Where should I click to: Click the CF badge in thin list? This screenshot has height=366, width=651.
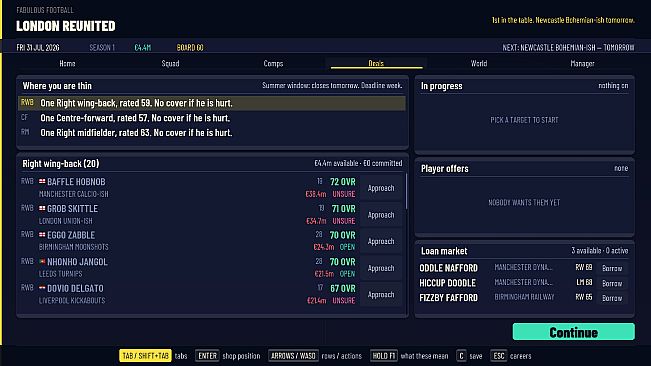(24, 117)
